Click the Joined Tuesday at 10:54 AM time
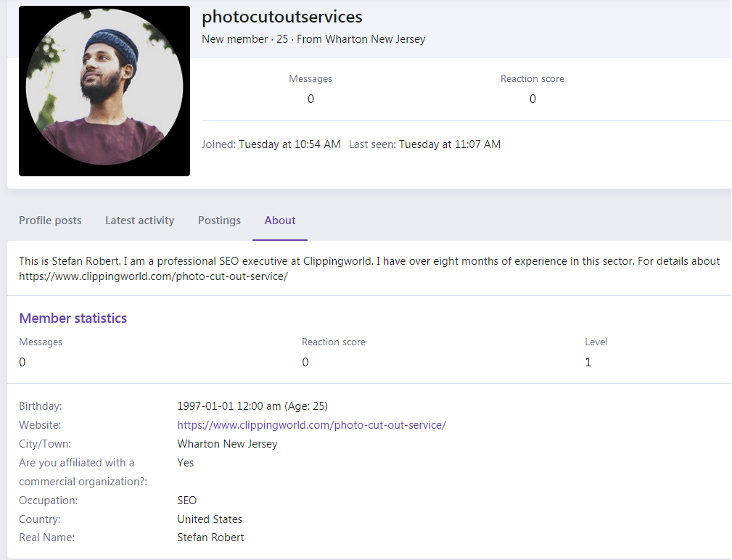The image size is (732, 560). point(289,144)
